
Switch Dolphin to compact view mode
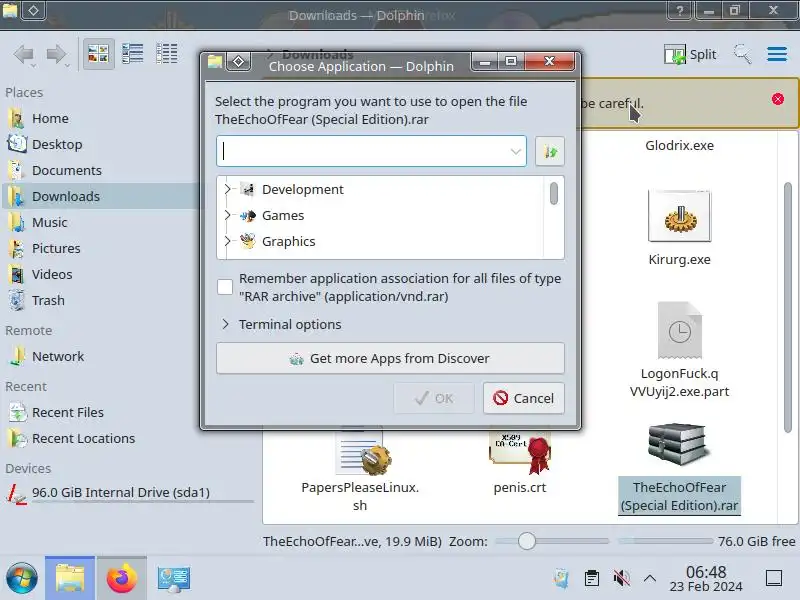coord(133,53)
